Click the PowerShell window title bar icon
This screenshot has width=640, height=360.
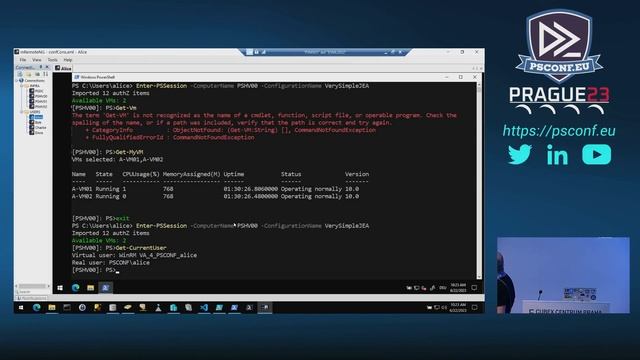click(x=76, y=77)
